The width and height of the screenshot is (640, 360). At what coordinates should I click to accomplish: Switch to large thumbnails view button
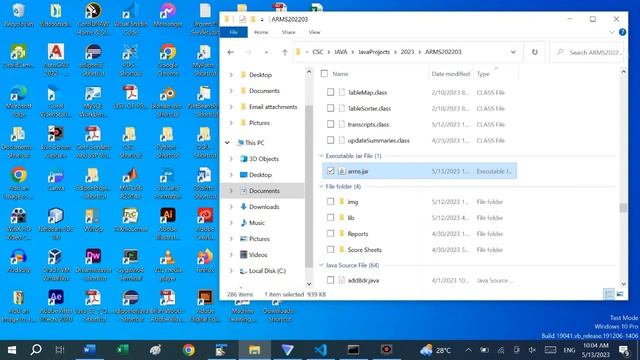(620, 294)
